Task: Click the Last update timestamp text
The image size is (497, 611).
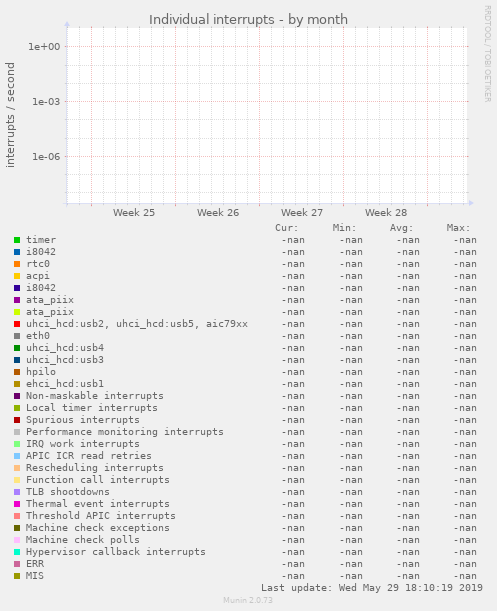Action: click(x=372, y=588)
